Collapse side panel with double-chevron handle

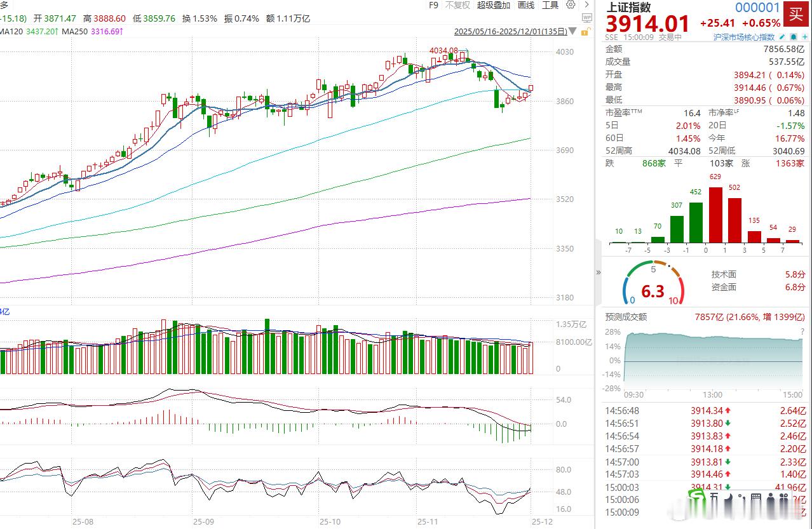point(599,272)
